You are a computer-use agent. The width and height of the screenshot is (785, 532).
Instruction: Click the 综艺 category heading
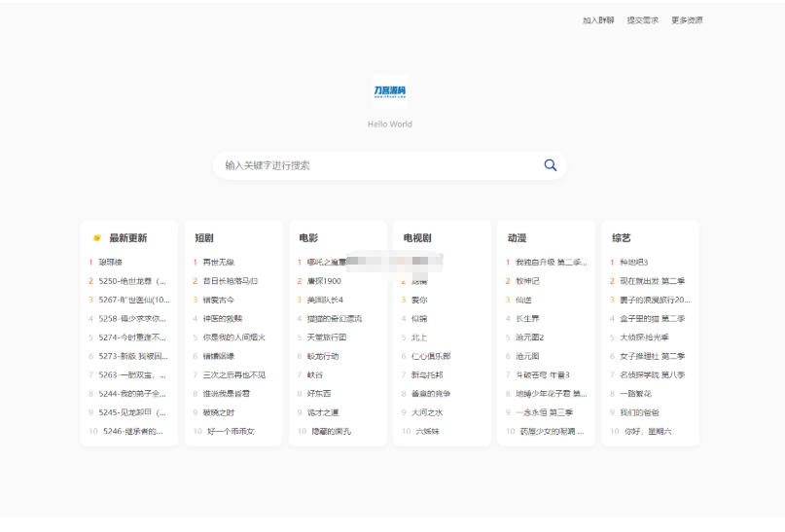[621, 238]
